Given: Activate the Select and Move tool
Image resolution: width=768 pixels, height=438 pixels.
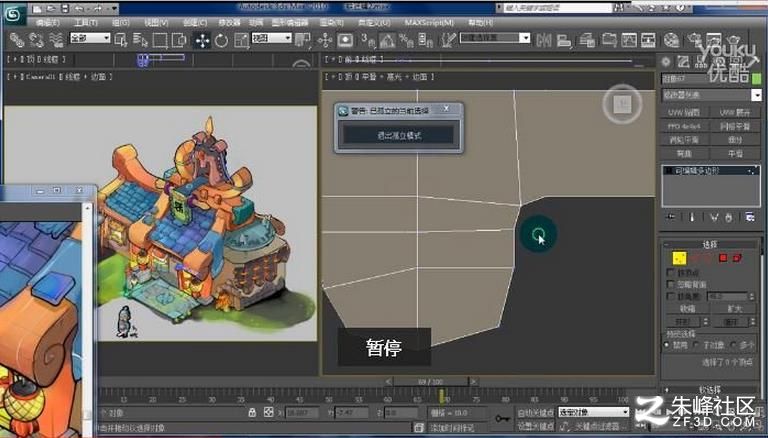Looking at the screenshot, I should [x=202, y=40].
